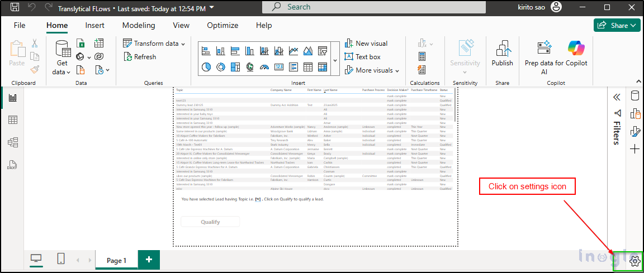644x273 pixels.
Task: Click the Refresh button
Action: tap(140, 57)
